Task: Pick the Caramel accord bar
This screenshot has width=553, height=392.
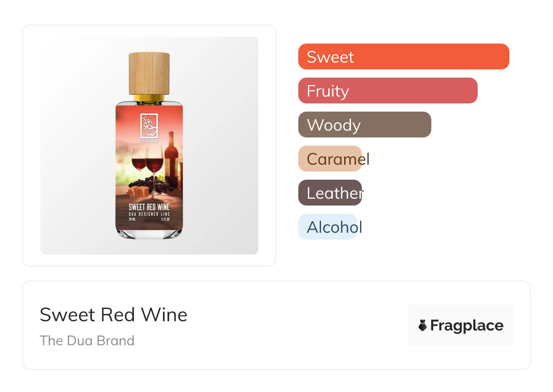Action: [x=330, y=159]
